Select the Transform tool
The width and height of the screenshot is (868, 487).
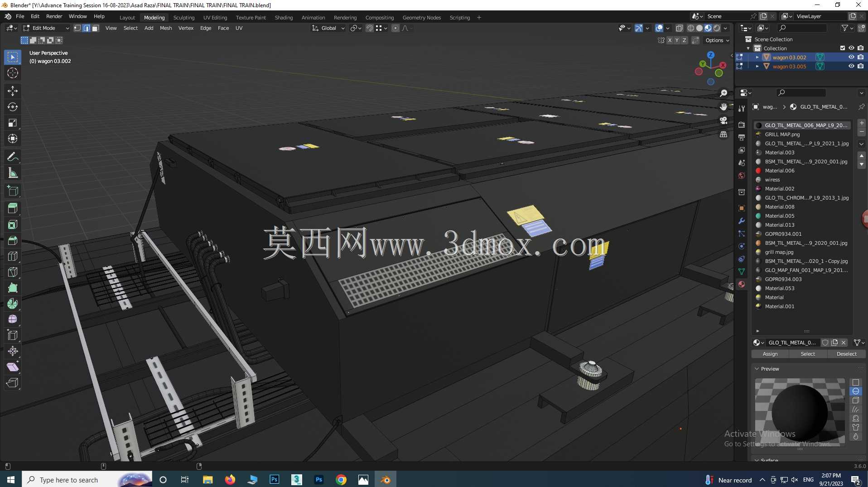[x=13, y=138]
